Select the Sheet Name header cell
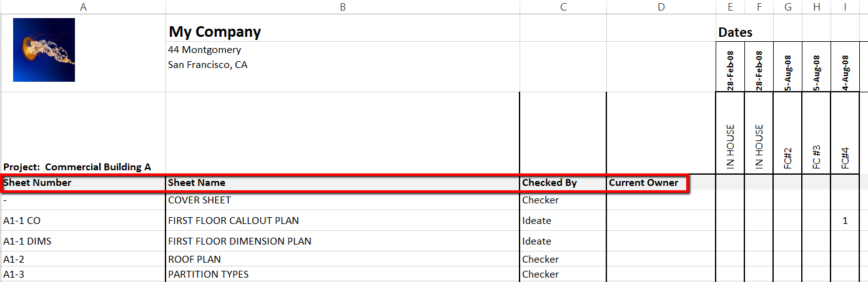 (x=197, y=183)
